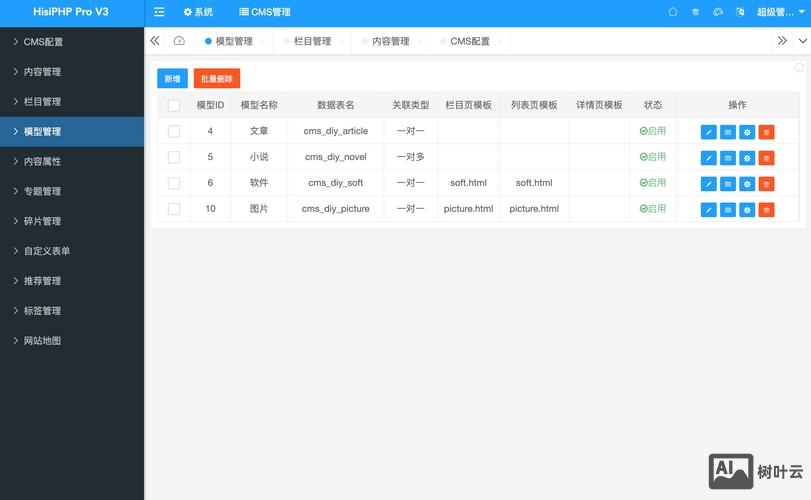Click the picture.html 列表页模板 cell
Image resolution: width=811 pixels, height=500 pixels.
[x=534, y=209]
